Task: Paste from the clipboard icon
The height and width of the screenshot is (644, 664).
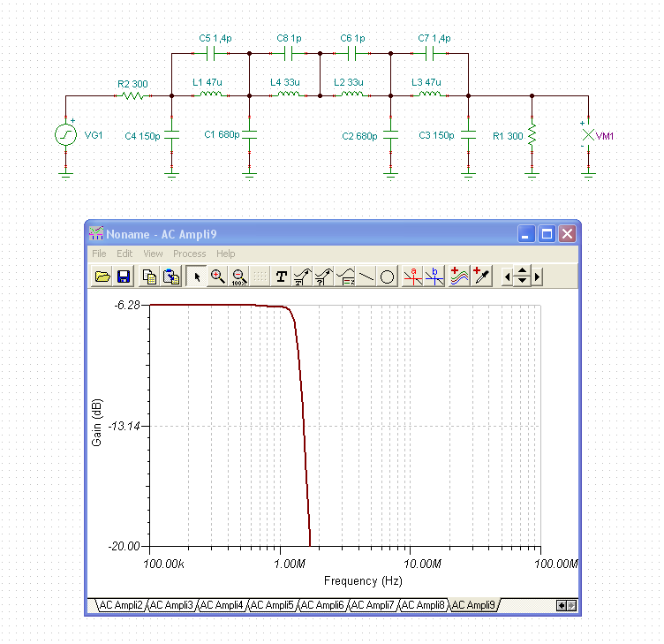Action: coord(171,277)
